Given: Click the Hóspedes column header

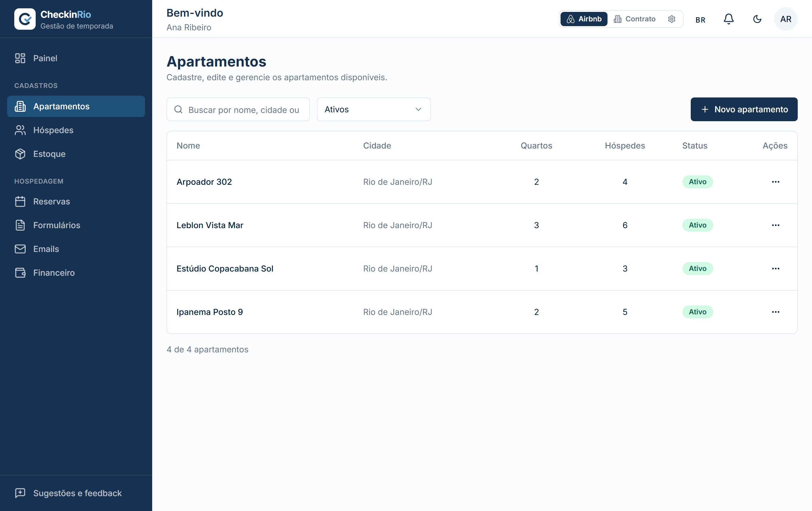Looking at the screenshot, I should point(624,146).
